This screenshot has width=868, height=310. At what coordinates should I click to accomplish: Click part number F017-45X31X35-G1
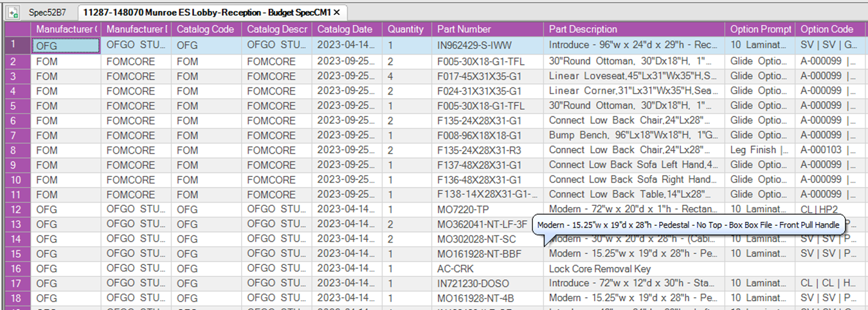(x=487, y=76)
